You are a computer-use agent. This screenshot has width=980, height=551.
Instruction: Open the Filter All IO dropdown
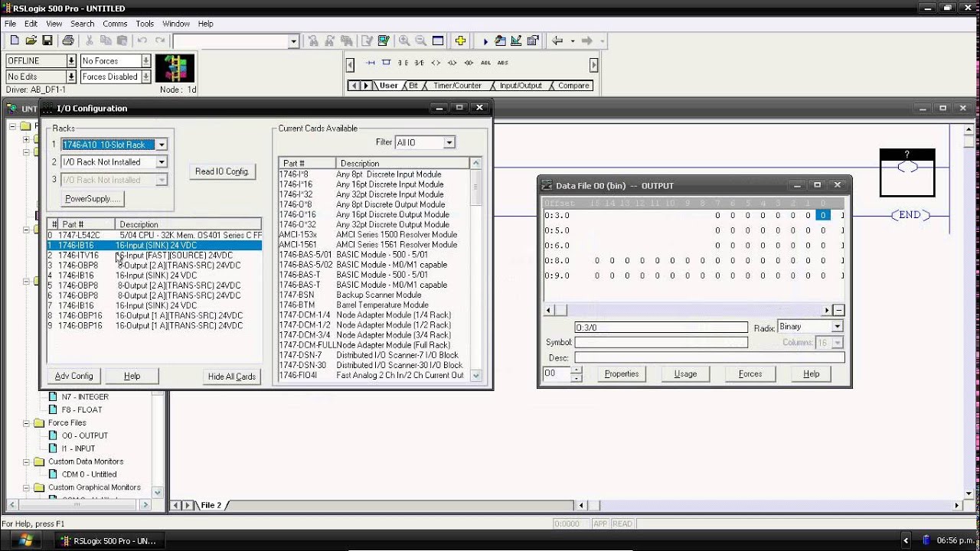pyautogui.click(x=449, y=142)
